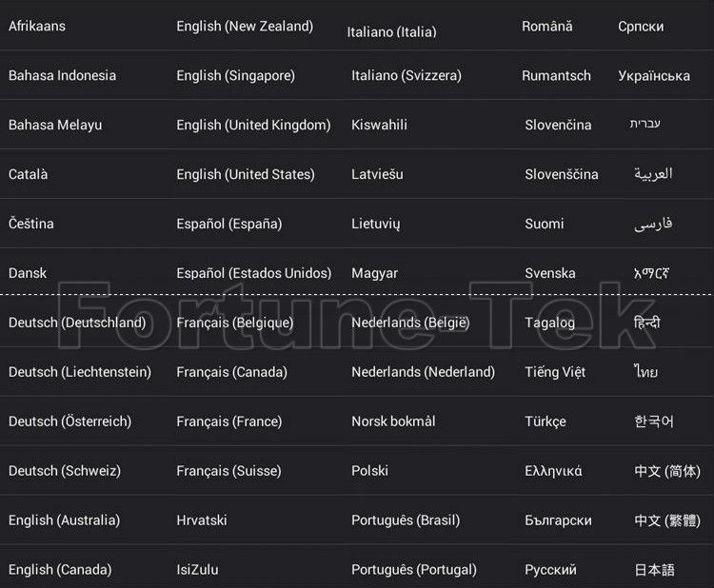Select Română language

tap(547, 26)
